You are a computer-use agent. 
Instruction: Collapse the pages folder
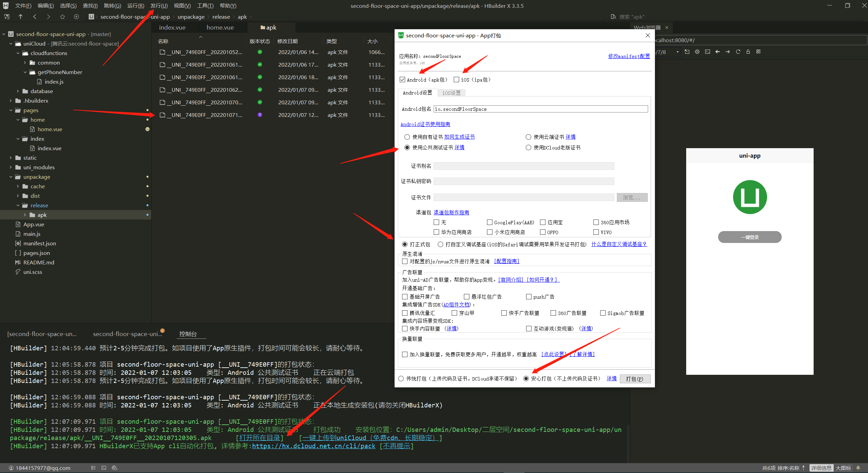pyautogui.click(x=11, y=110)
